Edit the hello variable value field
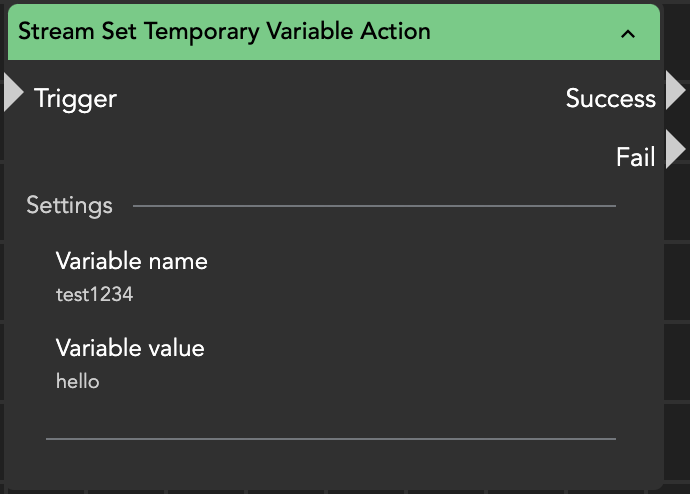 point(77,382)
